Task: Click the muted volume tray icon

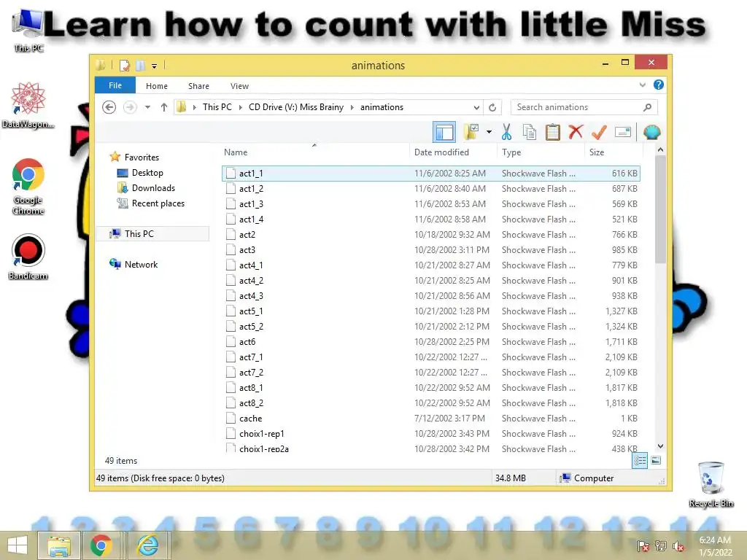Action: 678,546
